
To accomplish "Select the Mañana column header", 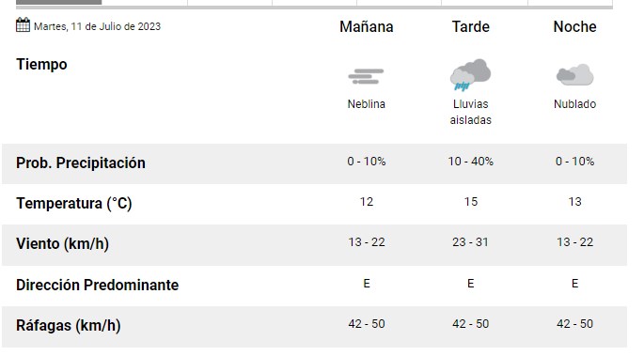I will [x=367, y=26].
